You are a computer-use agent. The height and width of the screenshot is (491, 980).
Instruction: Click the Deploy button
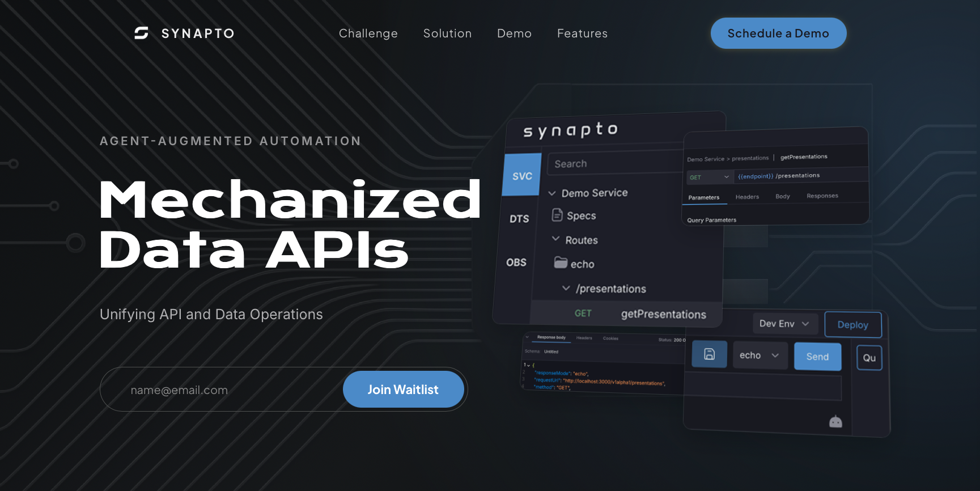(x=853, y=325)
